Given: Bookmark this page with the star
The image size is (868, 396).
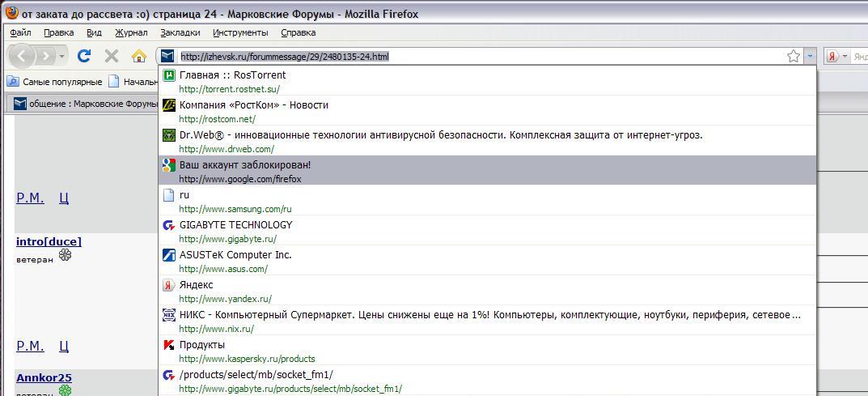Looking at the screenshot, I should point(794,56).
